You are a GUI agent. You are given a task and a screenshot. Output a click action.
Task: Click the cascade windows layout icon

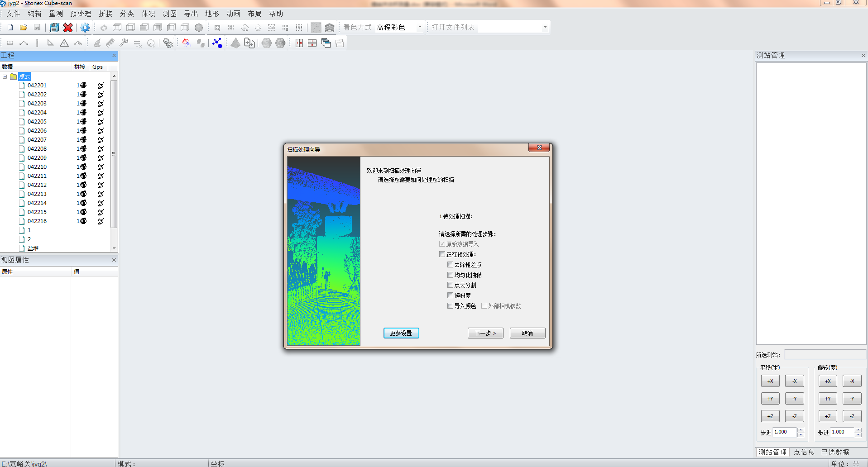tap(326, 43)
